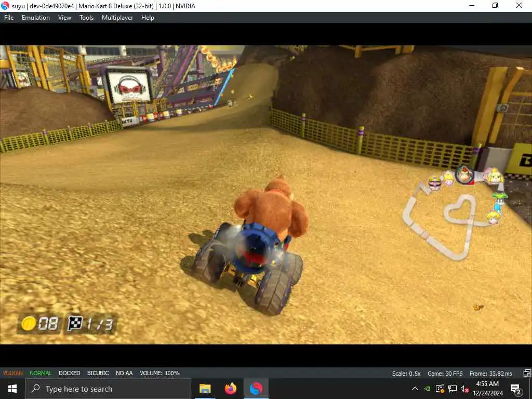532x399 pixels.
Task: Click the lap flag showing 1/3
Action: [90, 324]
